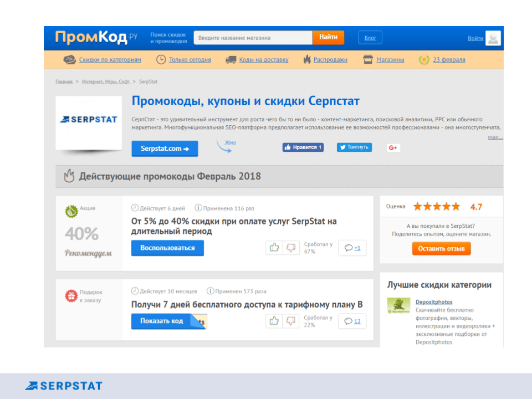Screen dimensions: 532x399
Task: Click the green Акция badge icon
Action: coord(71,211)
